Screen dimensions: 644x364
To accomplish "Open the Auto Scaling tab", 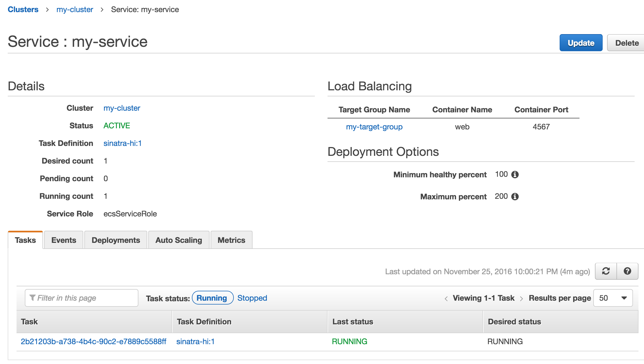I will pos(179,240).
